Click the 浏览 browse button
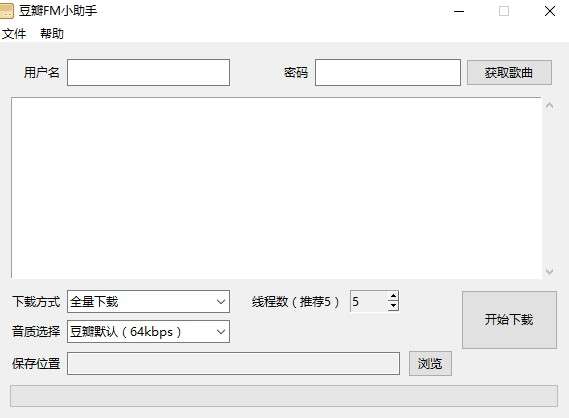 coord(430,364)
